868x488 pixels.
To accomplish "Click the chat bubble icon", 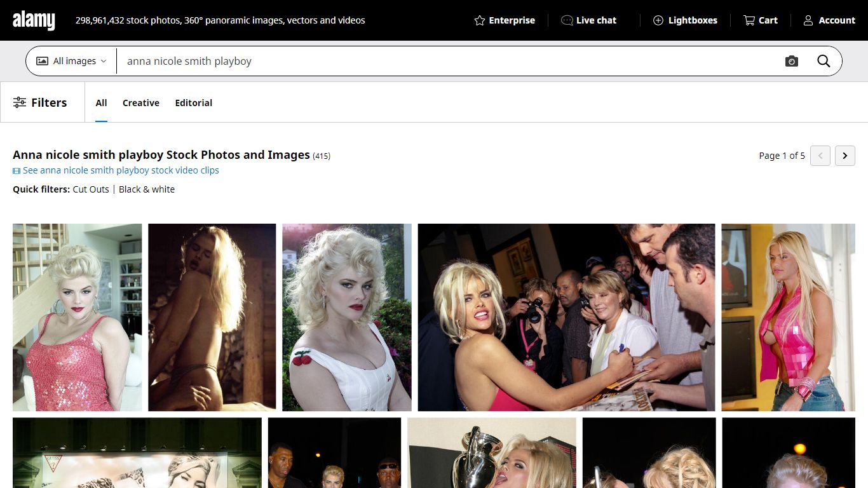I will coord(567,20).
